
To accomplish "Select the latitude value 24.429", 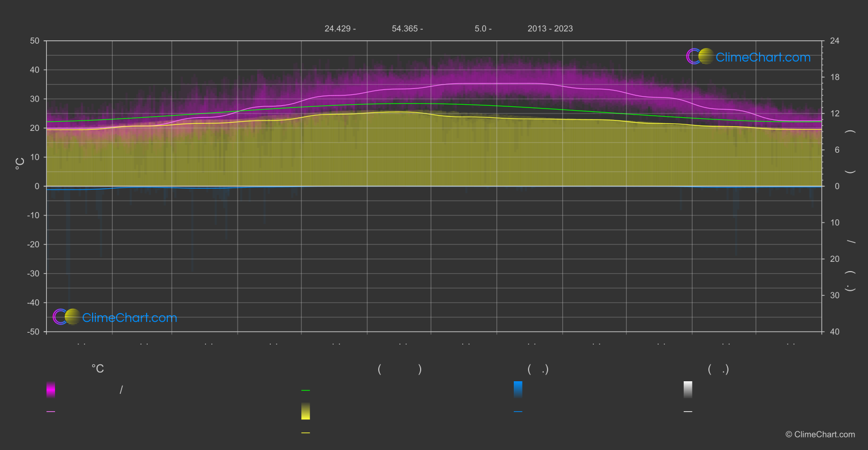I will (x=337, y=29).
